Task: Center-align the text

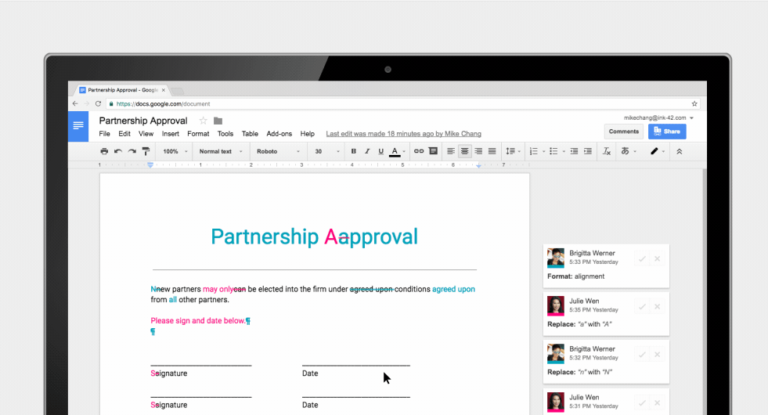Action: coord(464,151)
